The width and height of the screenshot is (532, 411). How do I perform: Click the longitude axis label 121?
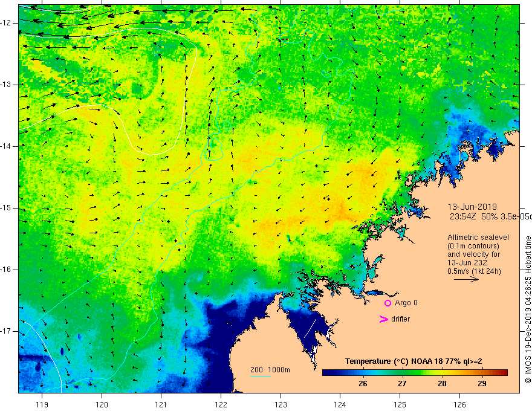(161, 404)
